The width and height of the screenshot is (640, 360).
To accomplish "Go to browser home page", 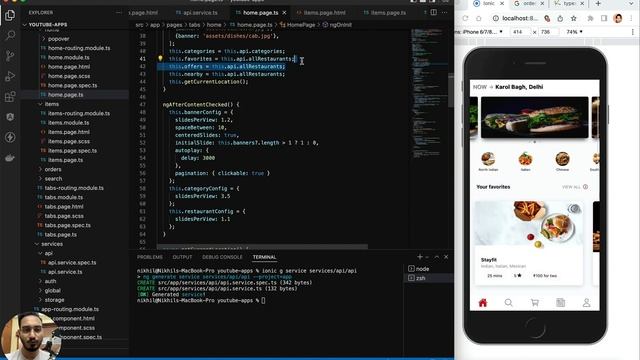I will (x=479, y=18).
